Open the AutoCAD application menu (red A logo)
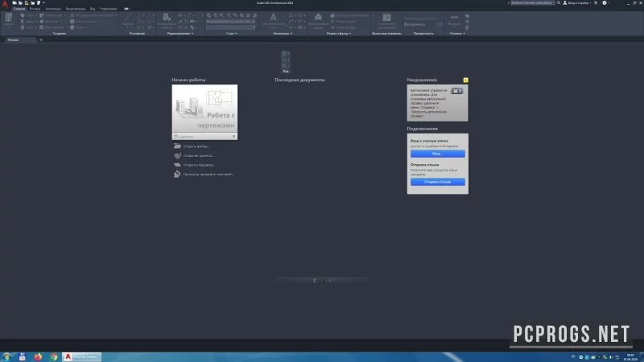This screenshot has width=644, height=362. [x=5, y=4]
